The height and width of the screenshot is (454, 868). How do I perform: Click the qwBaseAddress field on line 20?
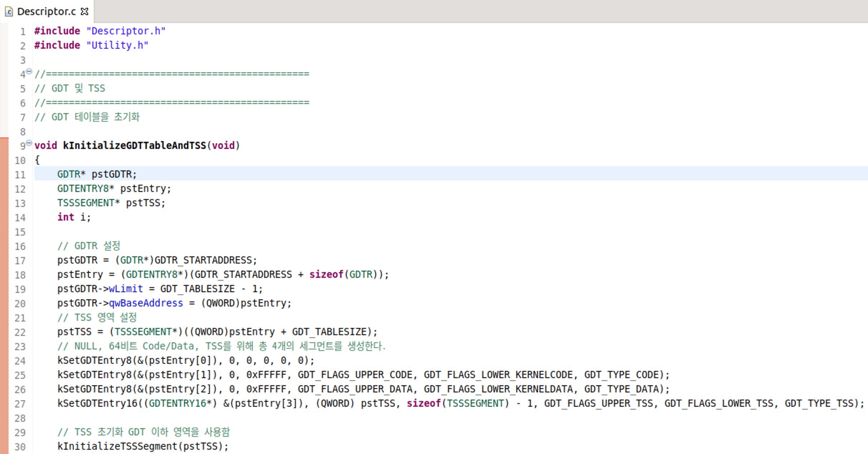[x=146, y=303]
